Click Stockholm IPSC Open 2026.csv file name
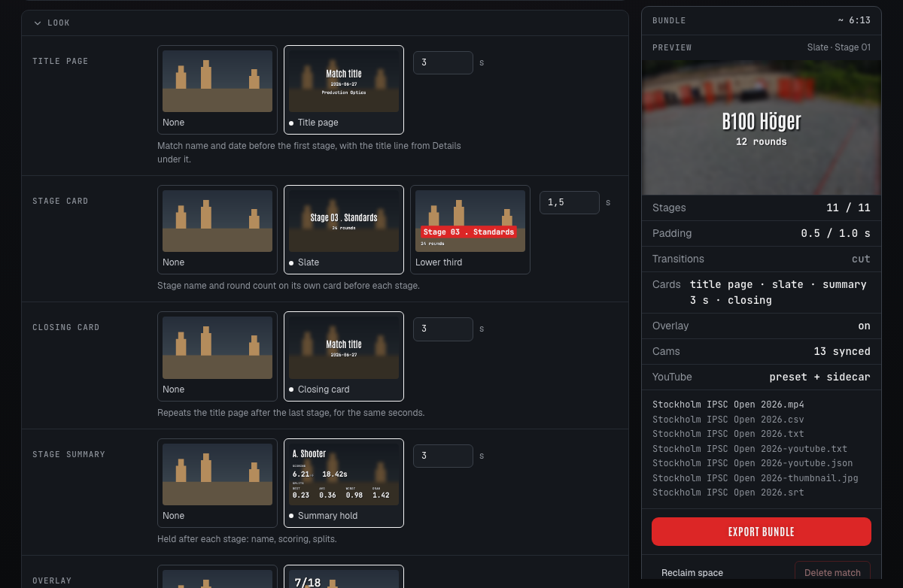The image size is (903, 588). click(728, 420)
